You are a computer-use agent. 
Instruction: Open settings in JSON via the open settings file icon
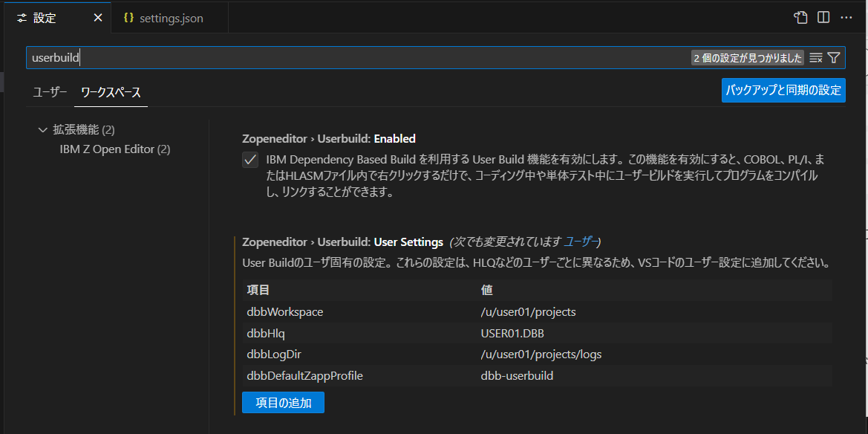point(800,17)
